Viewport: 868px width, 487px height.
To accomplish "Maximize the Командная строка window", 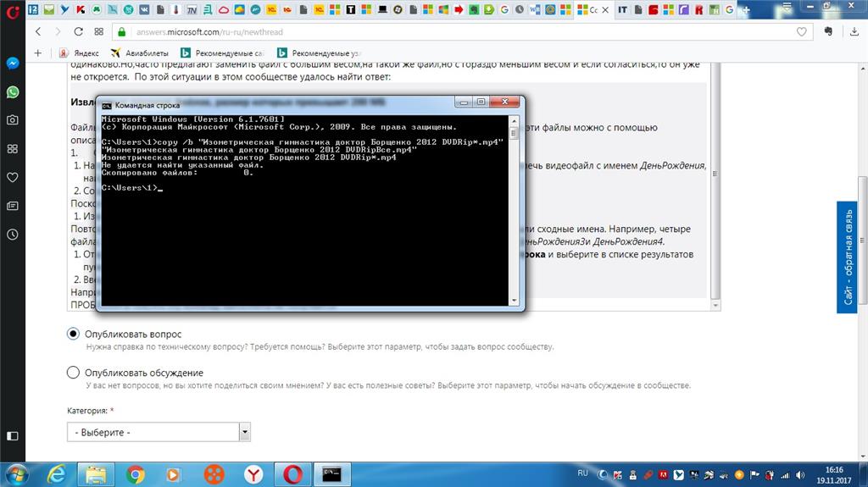I will coord(481,102).
